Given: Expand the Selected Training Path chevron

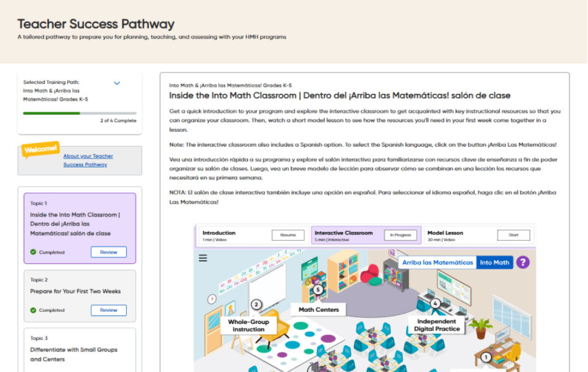Looking at the screenshot, I should click(x=117, y=83).
